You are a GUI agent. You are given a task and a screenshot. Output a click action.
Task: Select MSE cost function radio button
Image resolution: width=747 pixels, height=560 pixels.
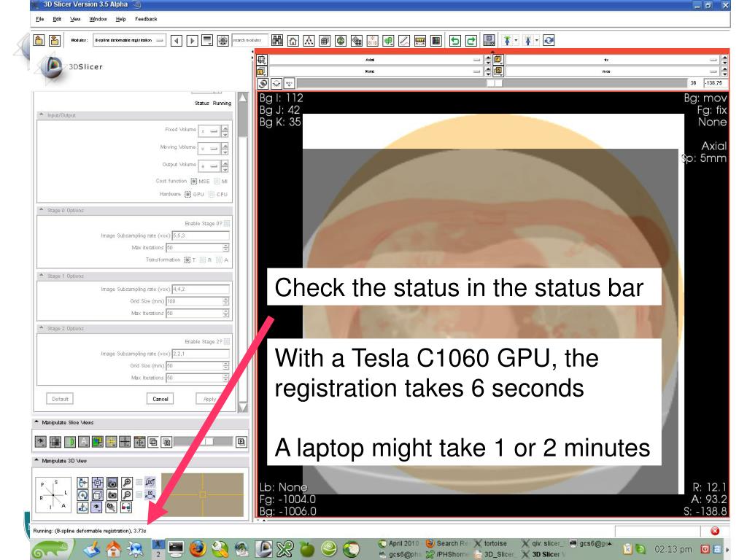(194, 182)
